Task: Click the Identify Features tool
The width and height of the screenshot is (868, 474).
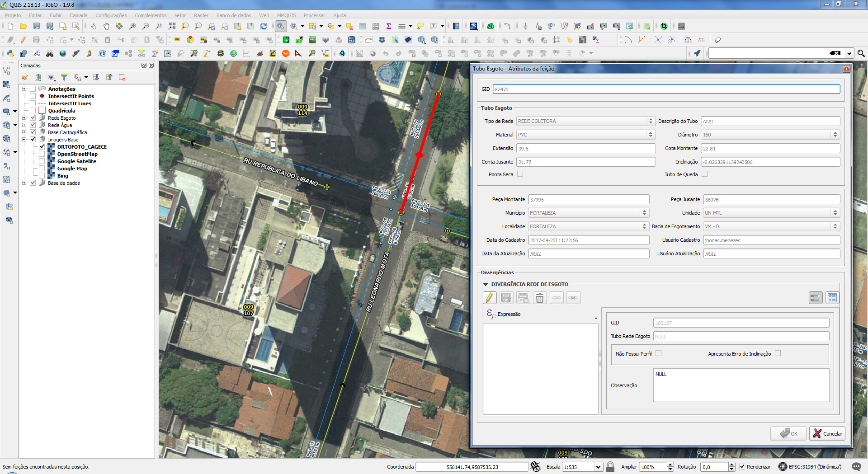Action: point(281,26)
